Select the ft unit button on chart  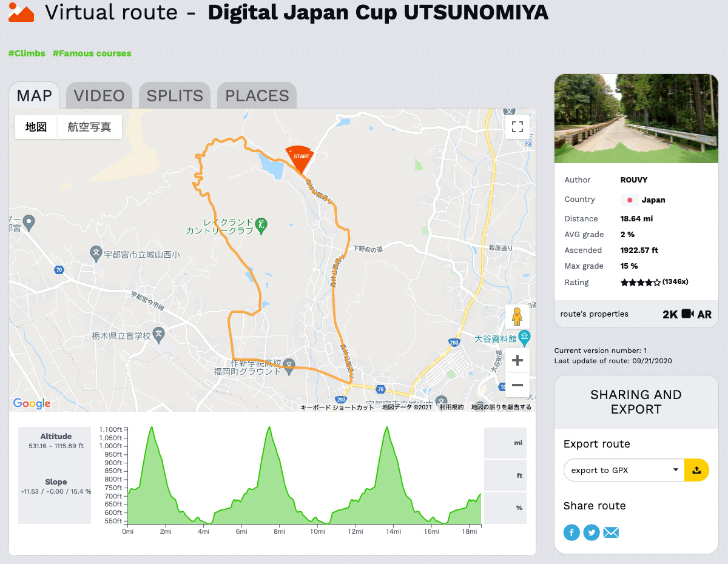tap(505, 475)
